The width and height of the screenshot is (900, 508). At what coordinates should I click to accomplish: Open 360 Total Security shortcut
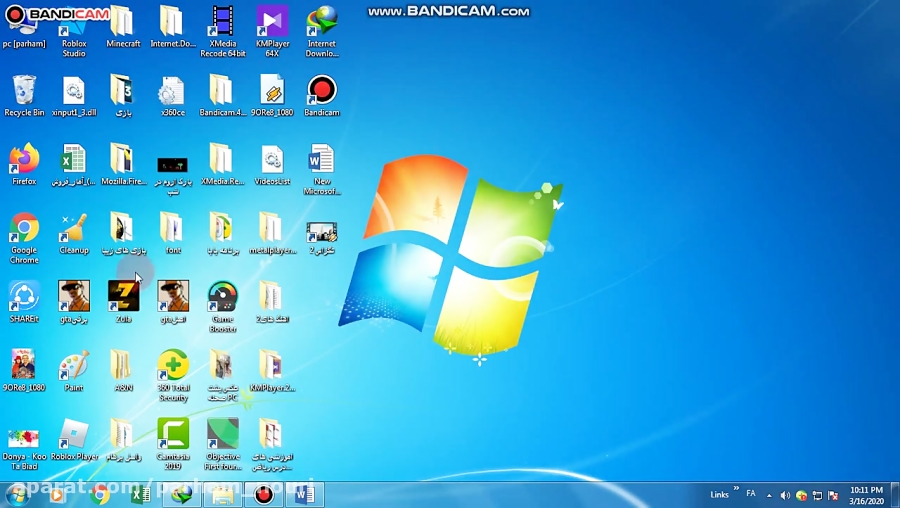click(173, 375)
